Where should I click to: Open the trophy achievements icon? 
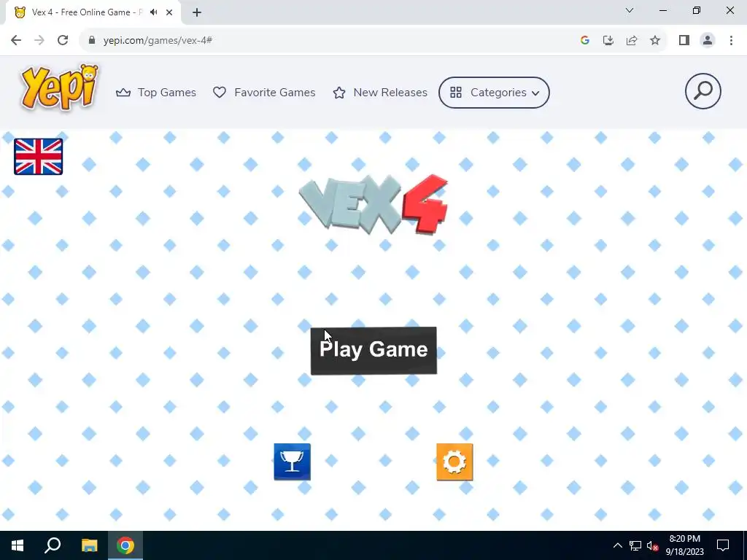coord(292,462)
